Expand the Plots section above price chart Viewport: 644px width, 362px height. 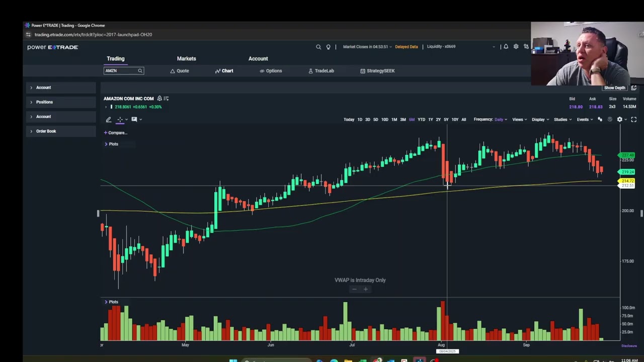pos(111,144)
